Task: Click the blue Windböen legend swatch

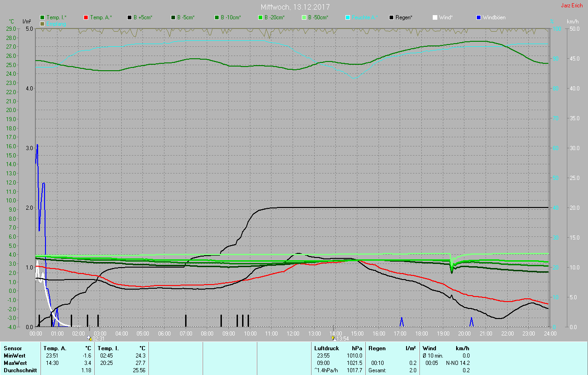Action: 479,17
